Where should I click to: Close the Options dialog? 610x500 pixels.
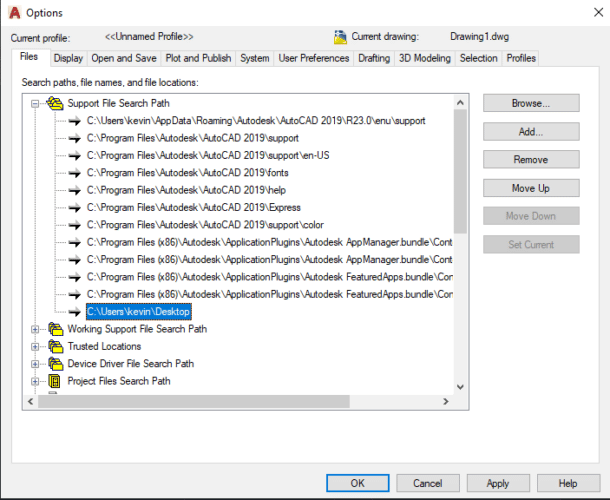coord(599,12)
